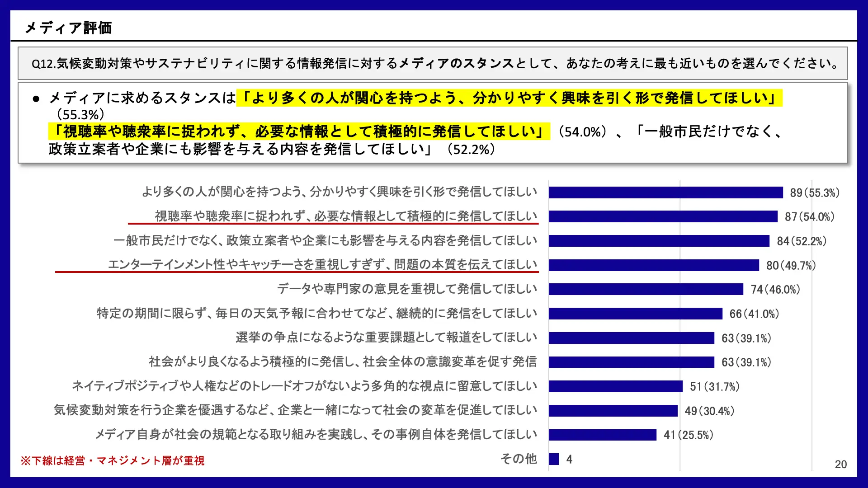The height and width of the screenshot is (488, 868).
Task: Click the bar labeled 84(52.2%)
Action: coord(659,241)
